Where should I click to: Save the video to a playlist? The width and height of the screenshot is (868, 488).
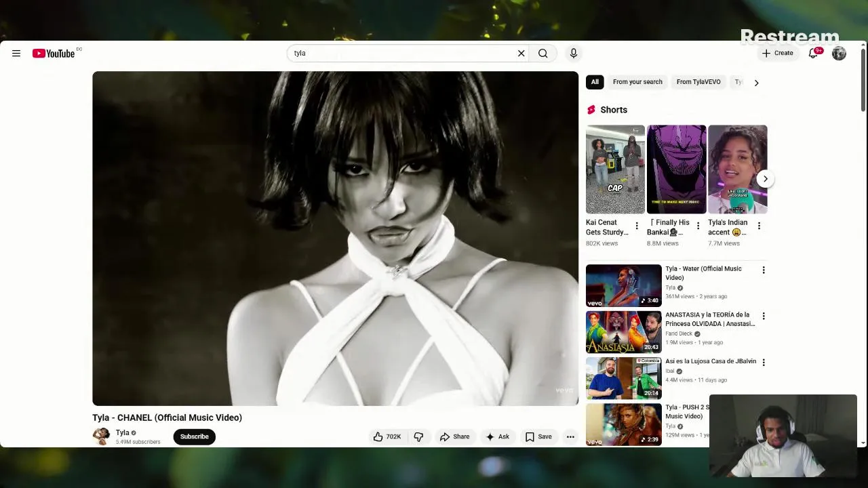click(x=538, y=437)
